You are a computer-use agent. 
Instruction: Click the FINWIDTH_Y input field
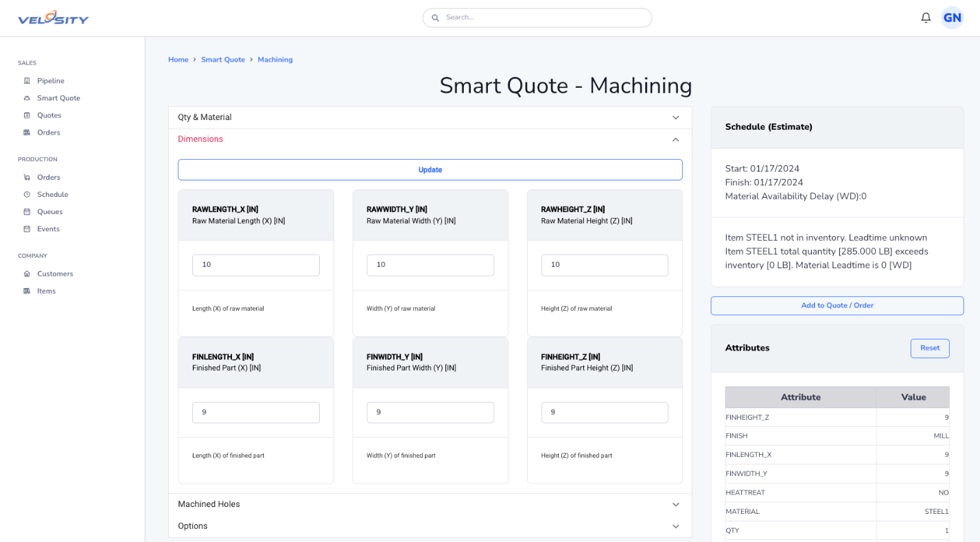[x=430, y=412]
